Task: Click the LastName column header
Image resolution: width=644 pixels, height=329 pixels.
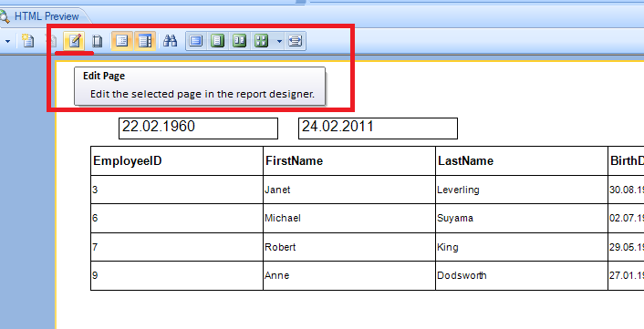Action: 522,160
